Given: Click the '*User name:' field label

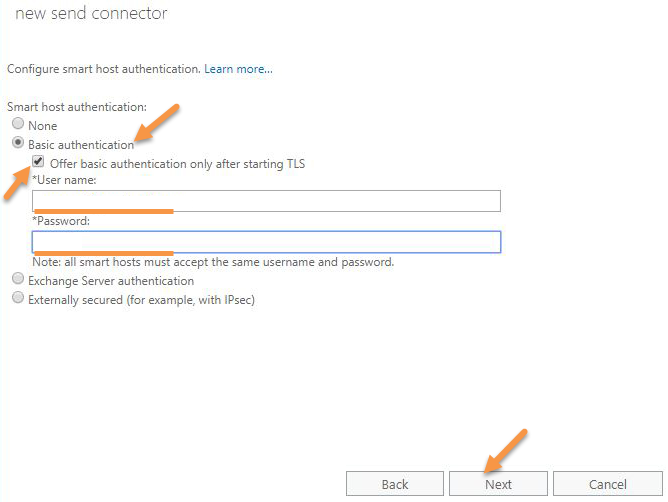Looking at the screenshot, I should point(64,180).
